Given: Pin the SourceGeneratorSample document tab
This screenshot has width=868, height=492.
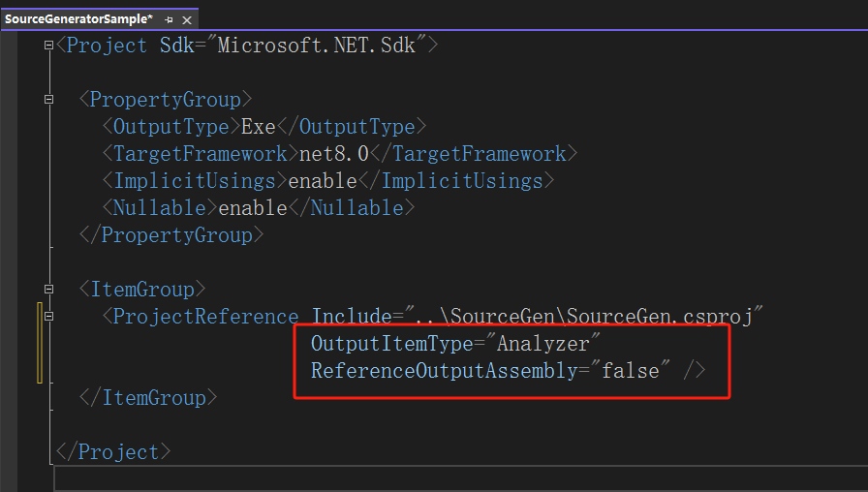Looking at the screenshot, I should 170,19.
